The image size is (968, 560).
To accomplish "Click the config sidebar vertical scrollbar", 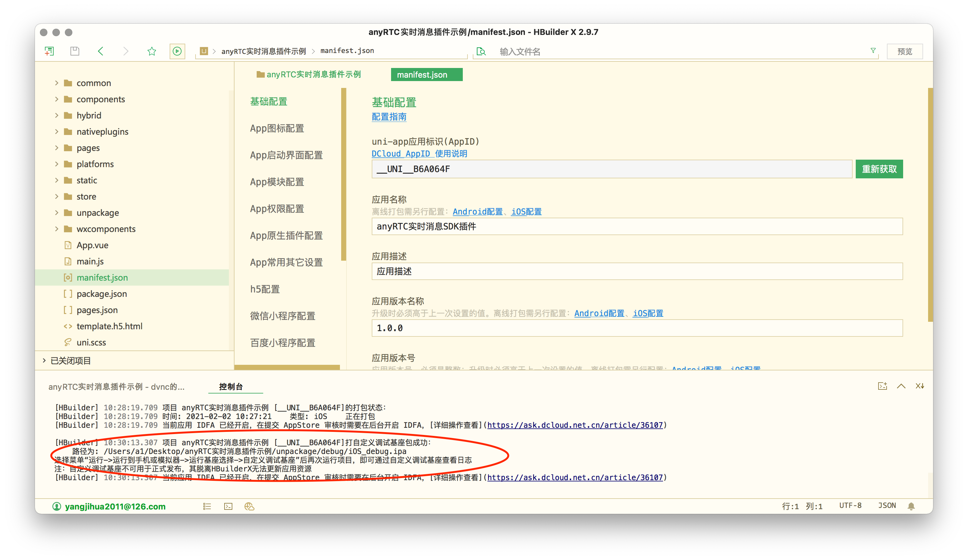I will point(343,174).
